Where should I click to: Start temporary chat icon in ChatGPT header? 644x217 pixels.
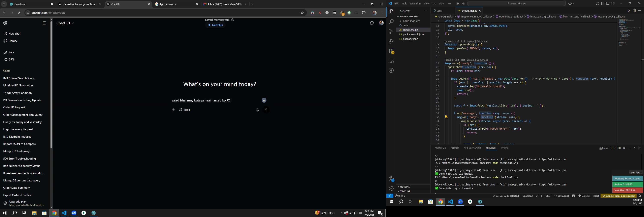coord(372,23)
